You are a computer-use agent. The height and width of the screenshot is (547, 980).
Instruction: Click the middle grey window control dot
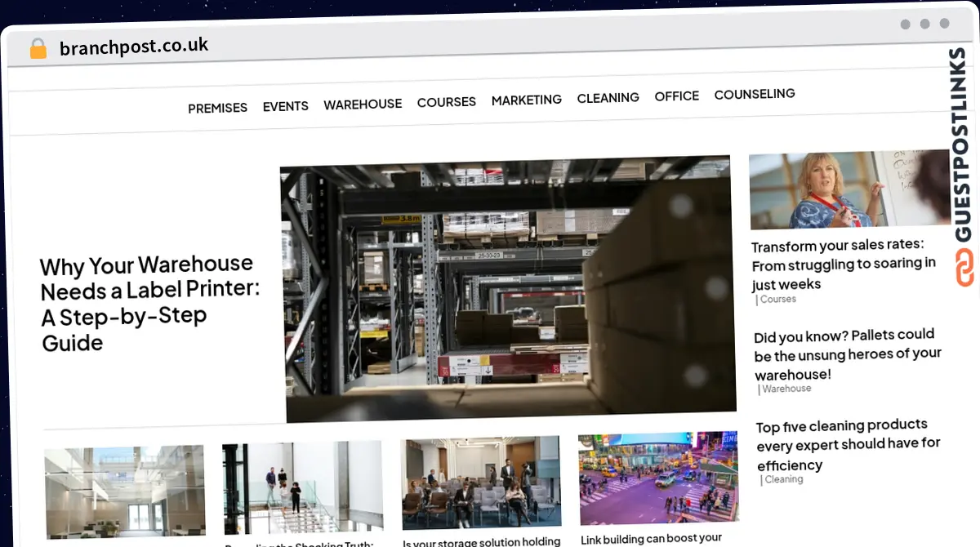[x=924, y=24]
